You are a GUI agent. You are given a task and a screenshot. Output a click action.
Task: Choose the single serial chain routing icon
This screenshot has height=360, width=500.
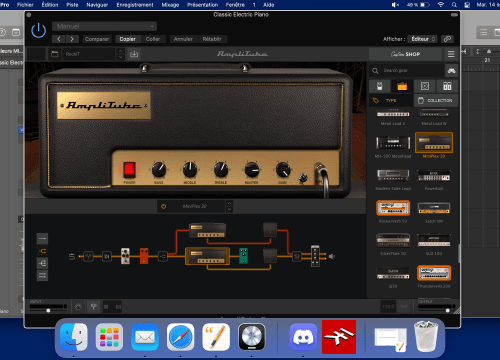coord(42,239)
